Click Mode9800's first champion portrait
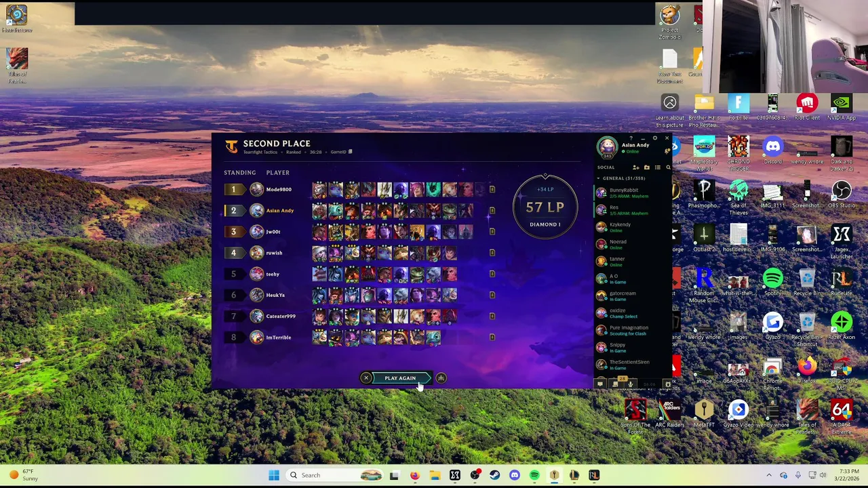 319,190
